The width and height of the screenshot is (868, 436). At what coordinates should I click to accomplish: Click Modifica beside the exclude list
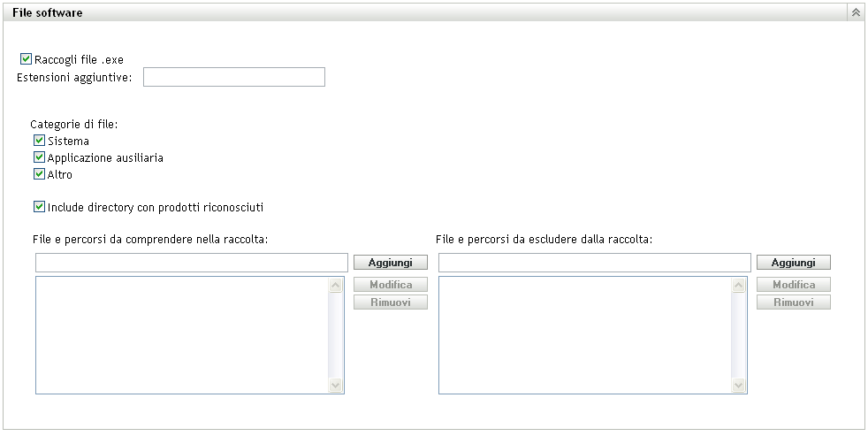(x=794, y=285)
